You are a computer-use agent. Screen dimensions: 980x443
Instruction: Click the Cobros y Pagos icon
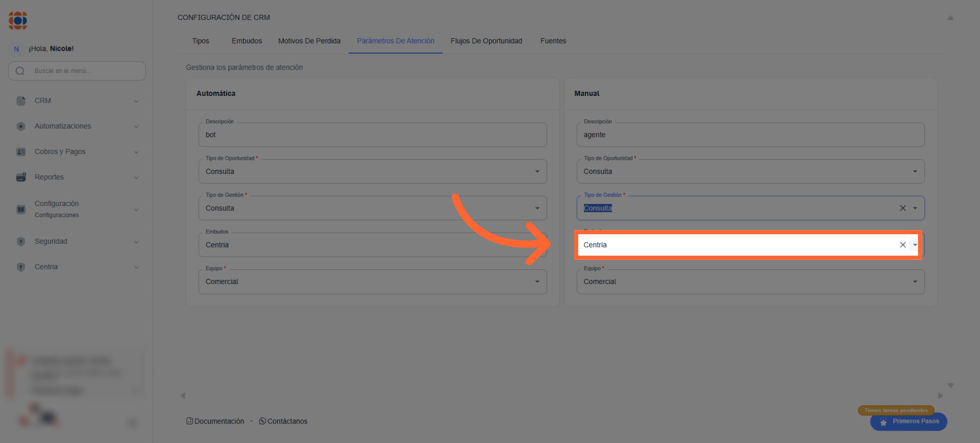[21, 152]
